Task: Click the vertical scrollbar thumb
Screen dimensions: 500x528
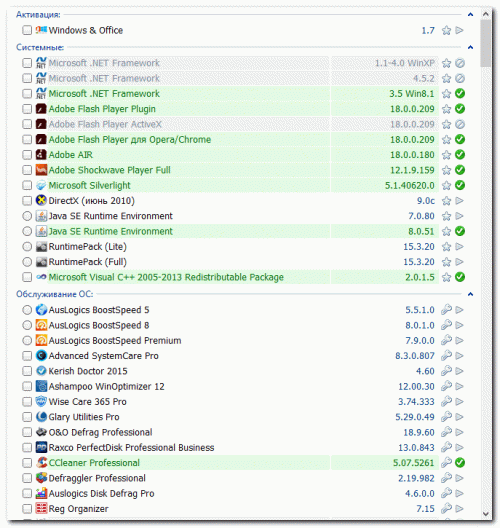Action: 486,43
